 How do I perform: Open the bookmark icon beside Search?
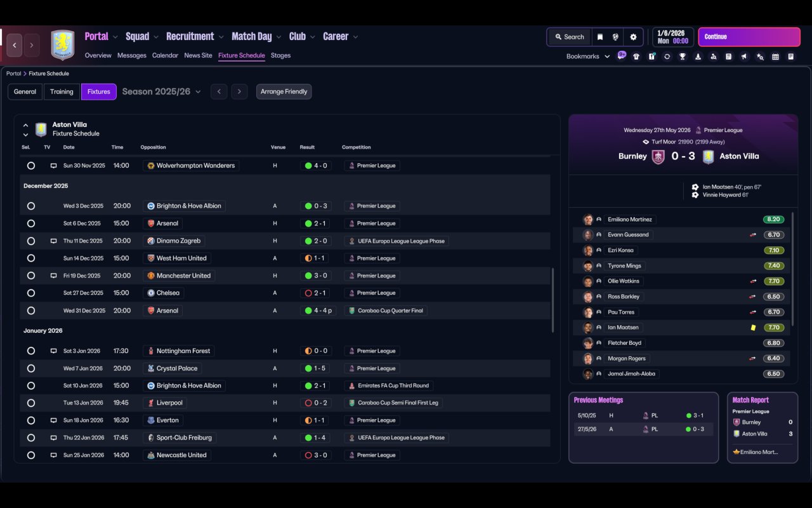tap(599, 37)
